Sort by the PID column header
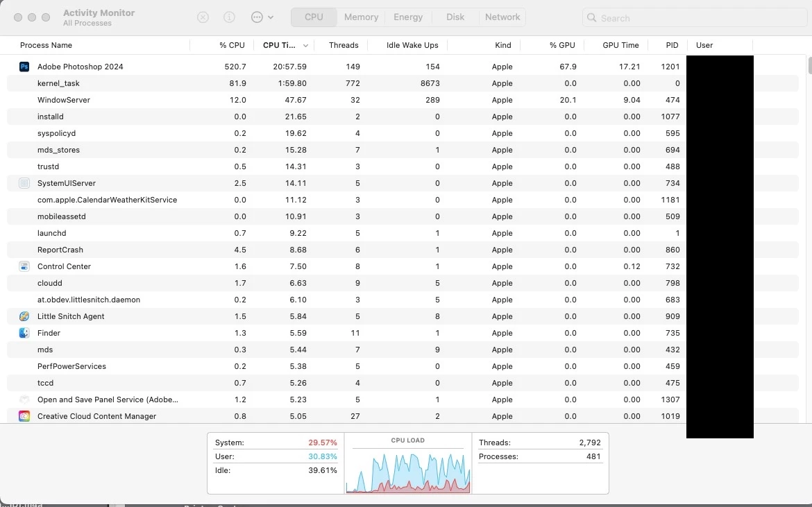Viewport: 812px width, 507px height. click(672, 45)
